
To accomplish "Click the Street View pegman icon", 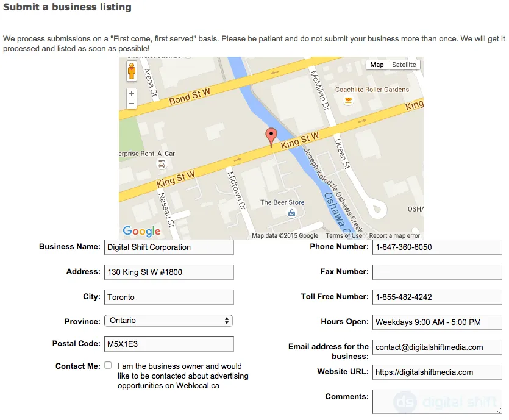I will point(132,71).
